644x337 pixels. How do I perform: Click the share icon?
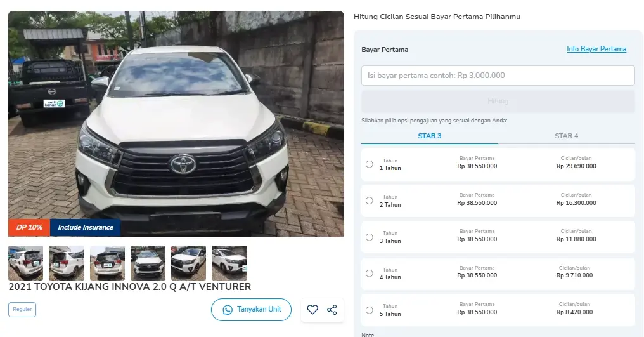coord(332,310)
